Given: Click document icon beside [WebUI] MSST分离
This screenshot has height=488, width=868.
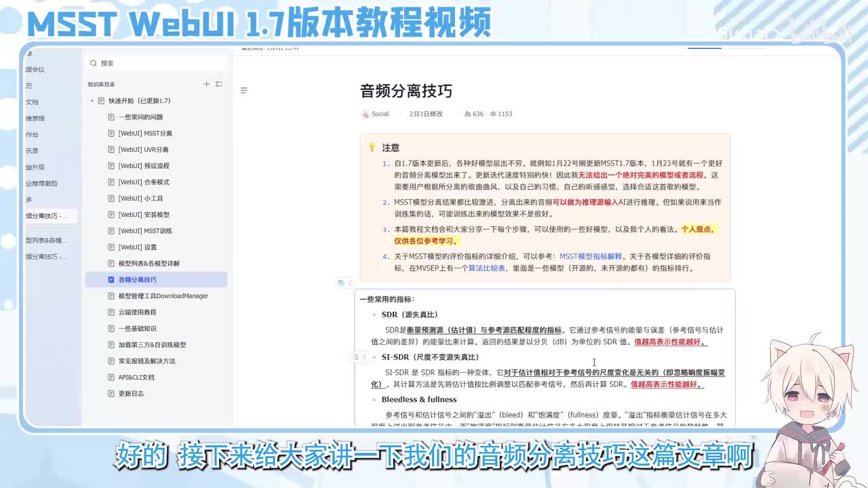Looking at the screenshot, I should point(111,133).
